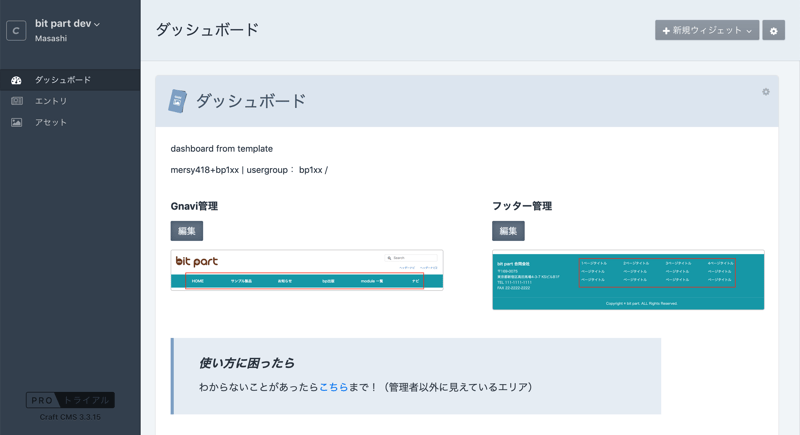Open the 新規ウィジェット dropdown
800x435 pixels.
click(706, 31)
